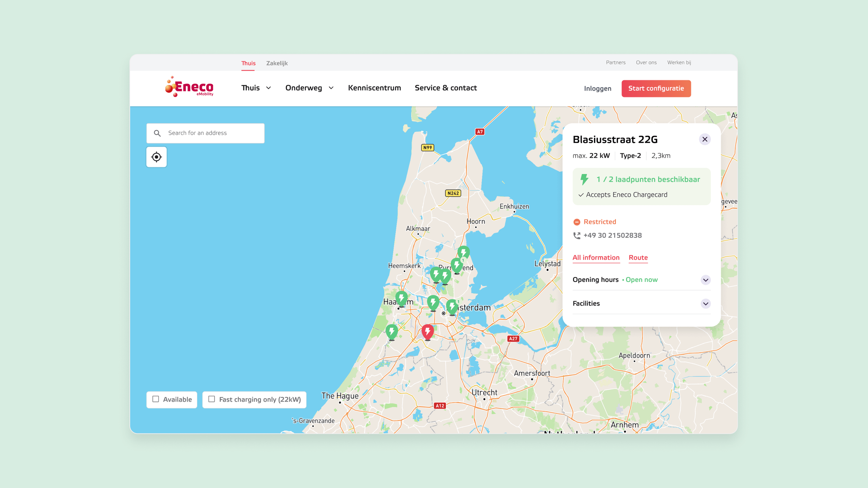Click the phone icon beside +49 number
Screen dimensions: 868x488
click(x=577, y=235)
